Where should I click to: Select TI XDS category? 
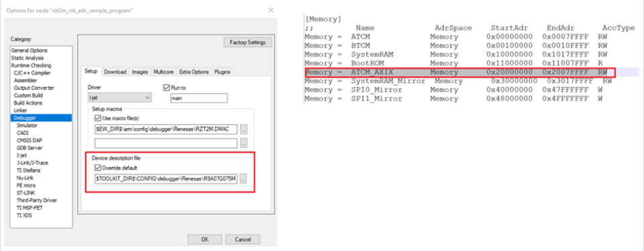tap(24, 215)
